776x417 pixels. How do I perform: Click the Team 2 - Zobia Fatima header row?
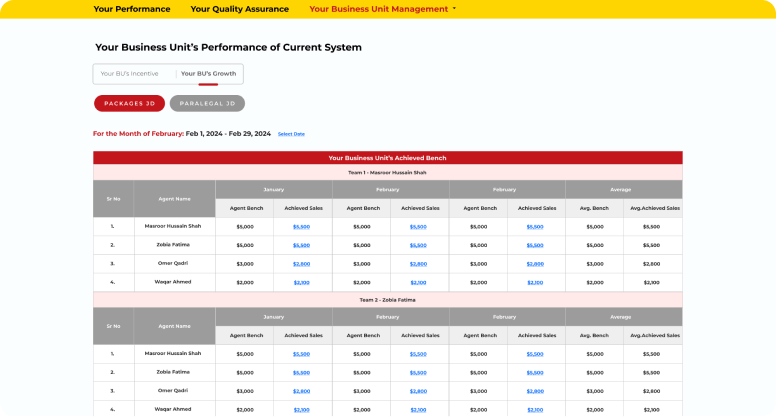point(387,299)
